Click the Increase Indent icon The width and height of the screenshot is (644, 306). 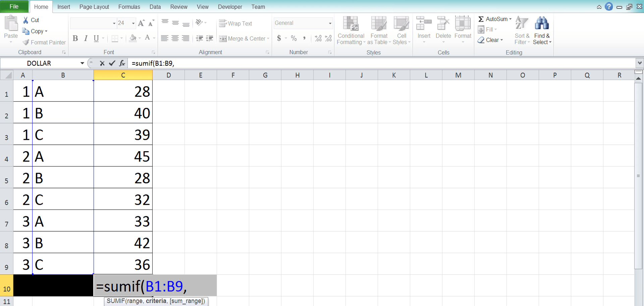click(210, 38)
